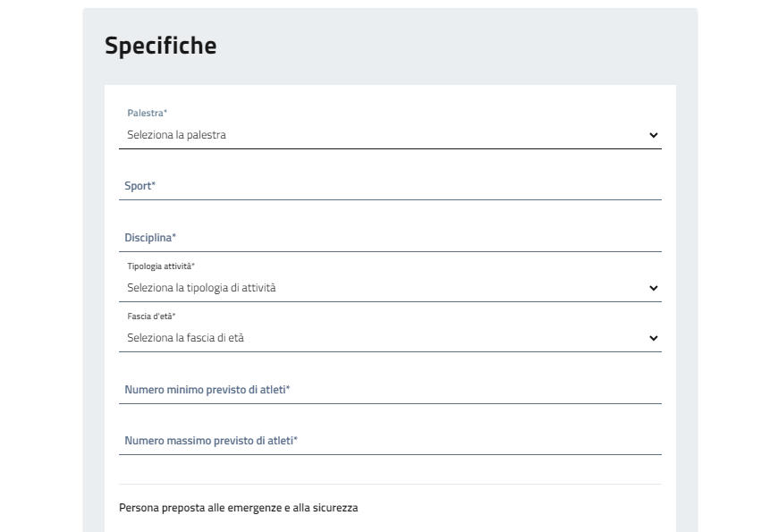Image resolution: width=778 pixels, height=532 pixels.
Task: Click the 'Disciplina*' label text
Action: tap(150, 237)
